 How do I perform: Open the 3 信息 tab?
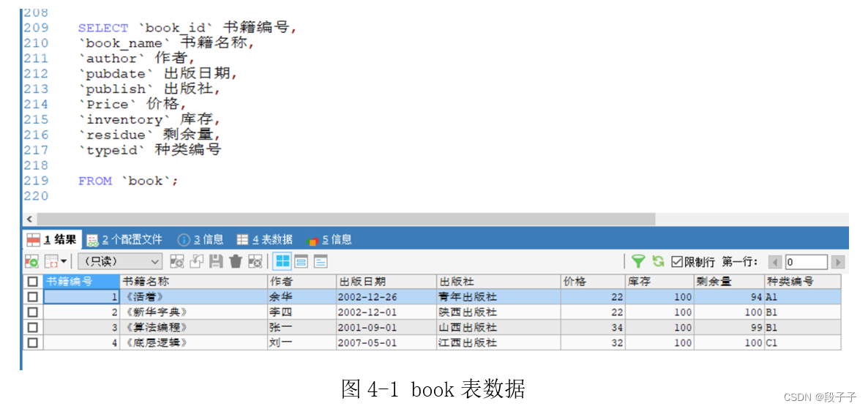[x=201, y=240]
